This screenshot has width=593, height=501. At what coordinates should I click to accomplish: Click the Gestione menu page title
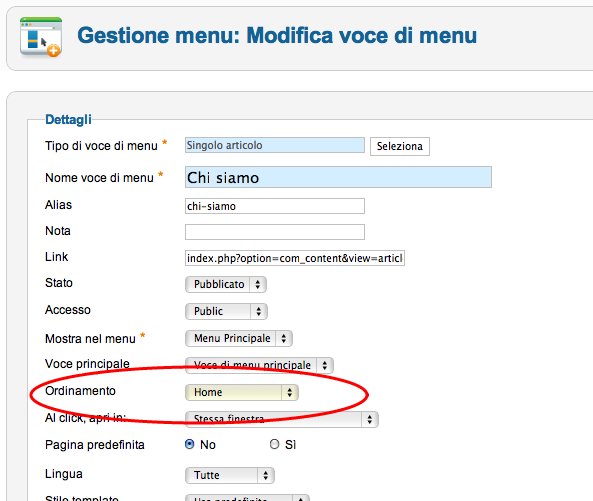[x=277, y=36]
